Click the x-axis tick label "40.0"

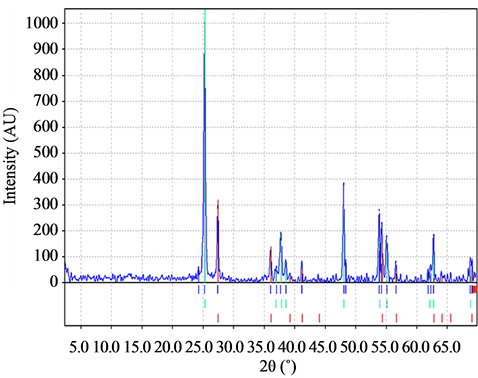click(x=291, y=347)
